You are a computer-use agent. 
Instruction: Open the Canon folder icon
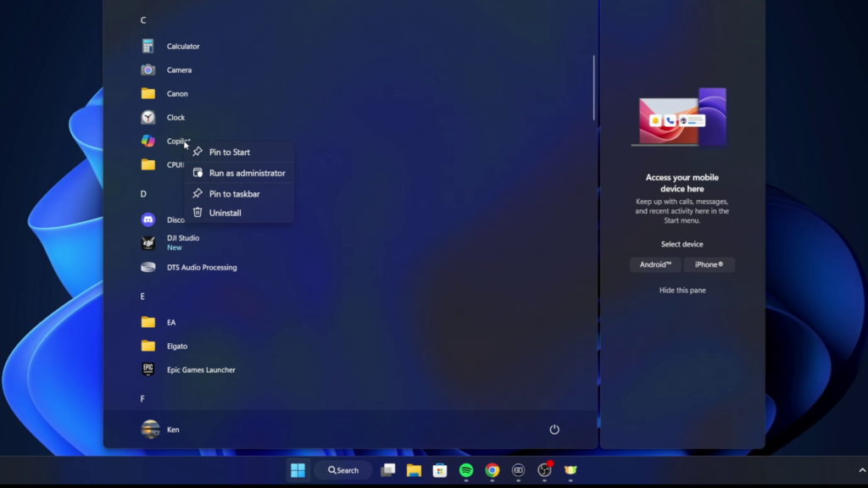[x=147, y=93]
